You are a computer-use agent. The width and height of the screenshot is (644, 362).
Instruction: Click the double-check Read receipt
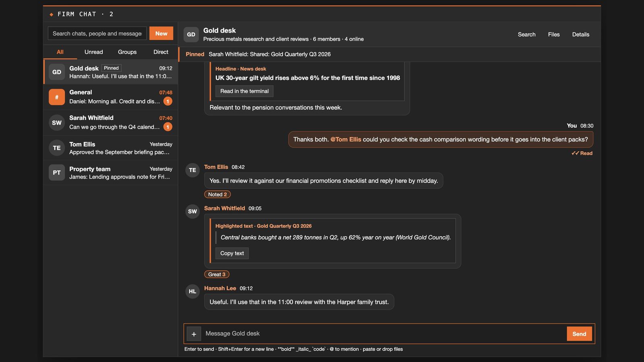582,153
